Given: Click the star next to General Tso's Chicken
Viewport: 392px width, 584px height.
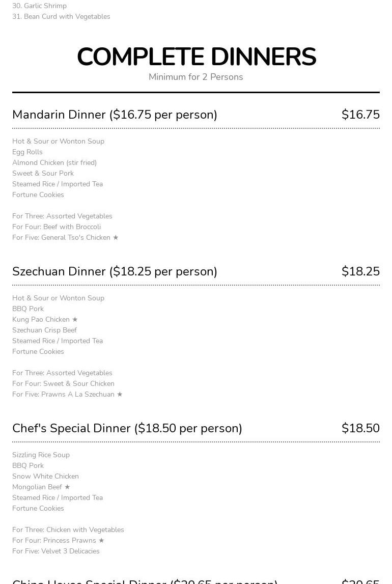Looking at the screenshot, I should (x=116, y=238).
